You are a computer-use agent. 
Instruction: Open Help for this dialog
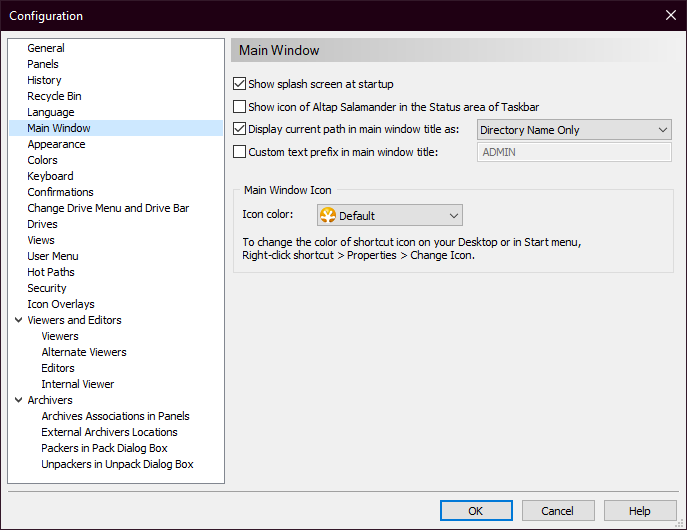pyautogui.click(x=640, y=511)
